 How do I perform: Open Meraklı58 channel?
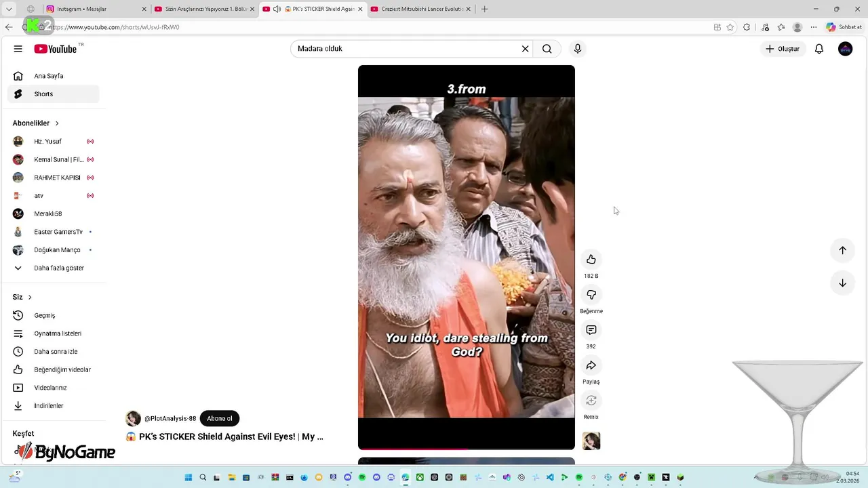click(x=53, y=214)
